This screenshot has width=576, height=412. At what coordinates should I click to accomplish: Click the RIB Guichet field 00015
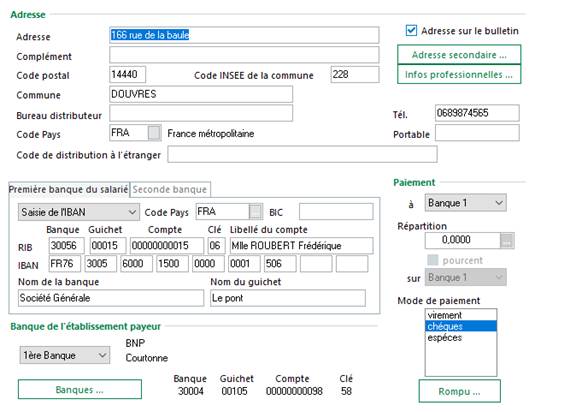108,245
